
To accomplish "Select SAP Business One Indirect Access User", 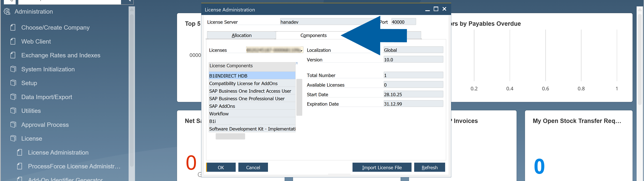I will 252,91.
